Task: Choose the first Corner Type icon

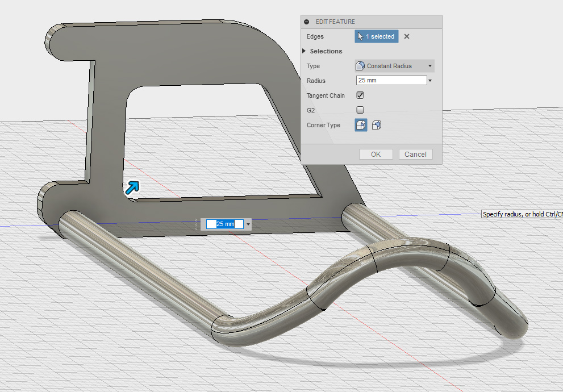Action: click(361, 125)
